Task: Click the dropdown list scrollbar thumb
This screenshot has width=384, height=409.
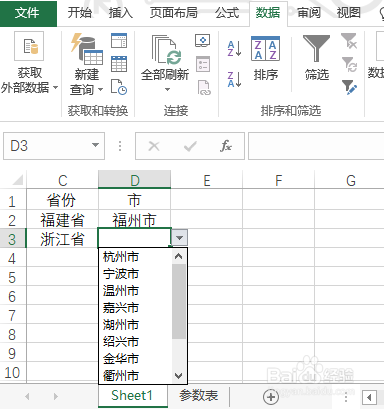Action: click(x=179, y=302)
